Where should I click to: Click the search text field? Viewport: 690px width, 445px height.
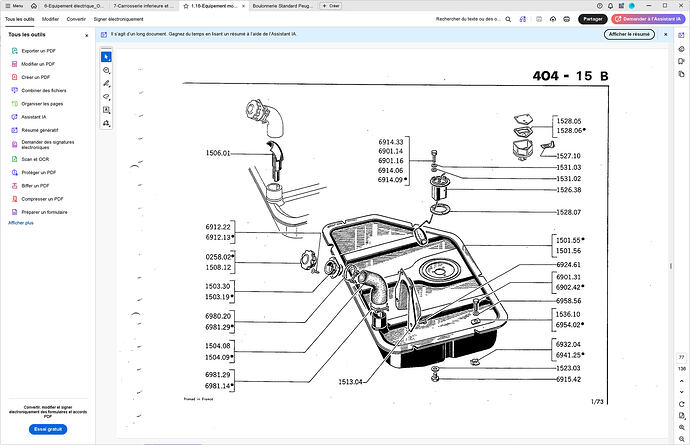[x=468, y=19]
